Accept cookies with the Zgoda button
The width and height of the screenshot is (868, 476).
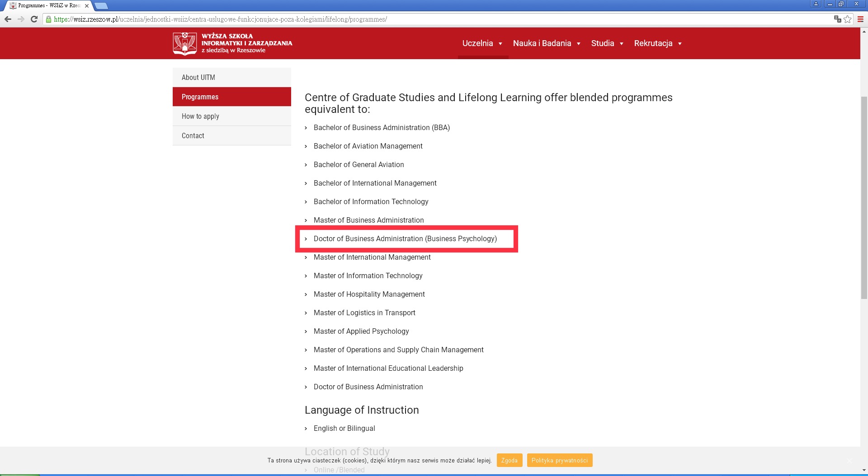(x=509, y=460)
